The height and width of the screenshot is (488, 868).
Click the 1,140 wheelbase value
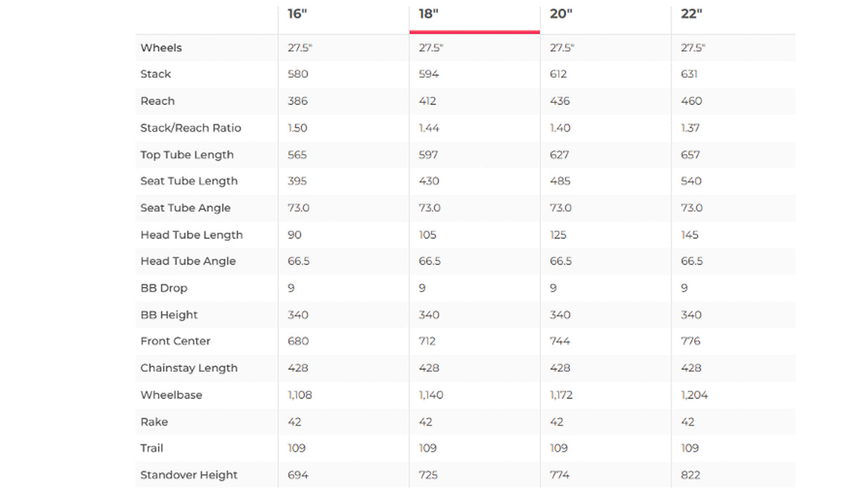click(x=431, y=394)
